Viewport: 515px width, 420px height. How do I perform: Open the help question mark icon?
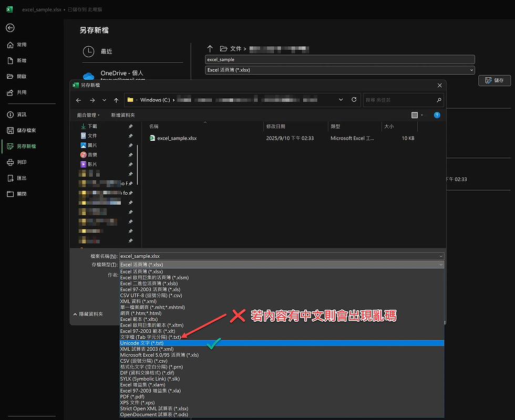coord(437,115)
